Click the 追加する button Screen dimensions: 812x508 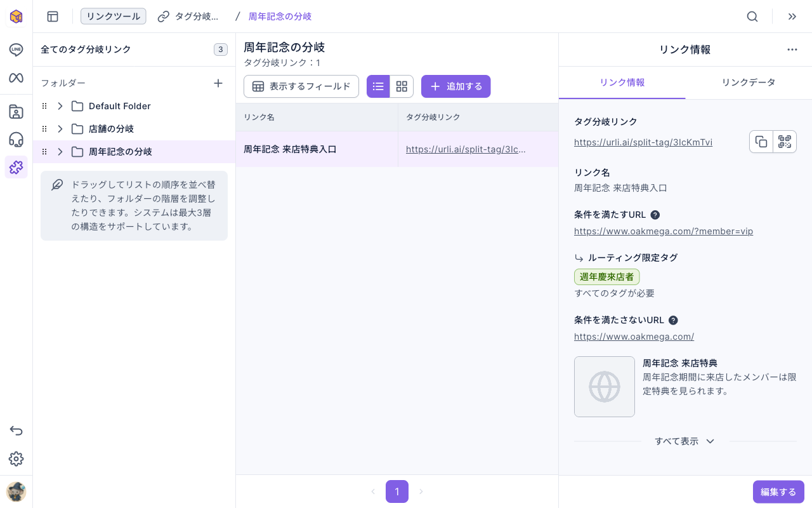point(456,86)
